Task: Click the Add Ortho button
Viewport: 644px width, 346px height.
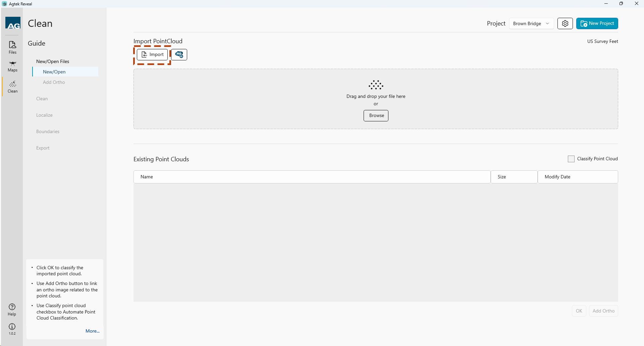Action: pos(603,311)
